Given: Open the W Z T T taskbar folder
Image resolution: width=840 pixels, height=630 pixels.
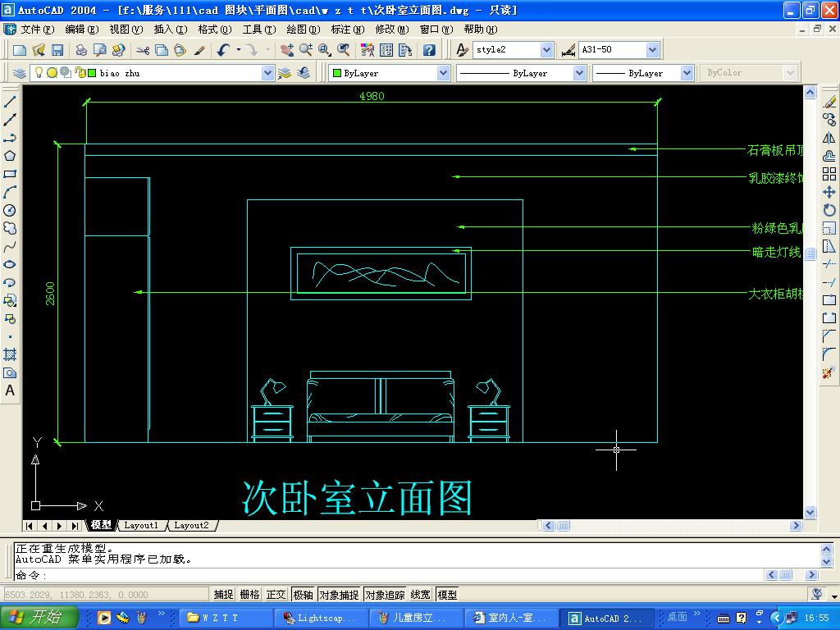Looking at the screenshot, I should coord(226,618).
